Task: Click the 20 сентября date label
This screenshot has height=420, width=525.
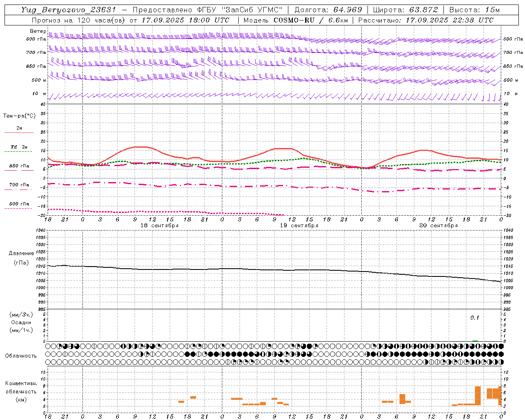Action: pyautogui.click(x=438, y=226)
